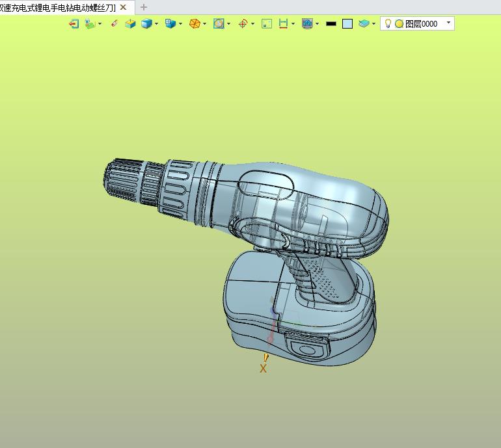Click the yellow circle layer icon
501x448 pixels.
click(x=399, y=24)
